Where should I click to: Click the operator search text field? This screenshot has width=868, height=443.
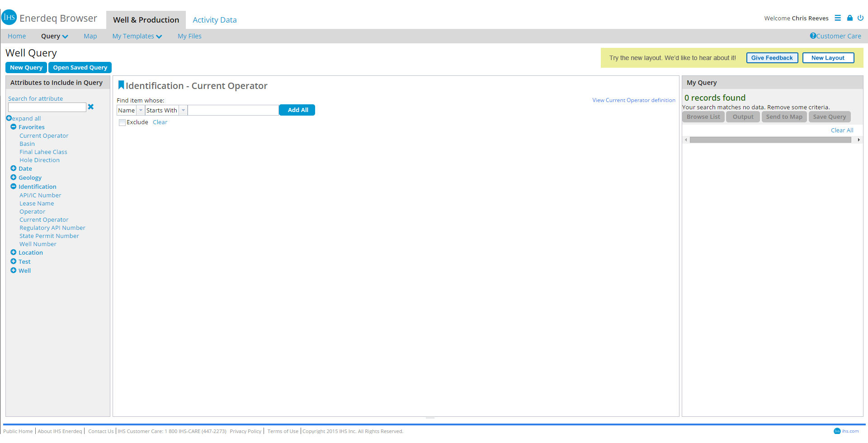point(233,110)
